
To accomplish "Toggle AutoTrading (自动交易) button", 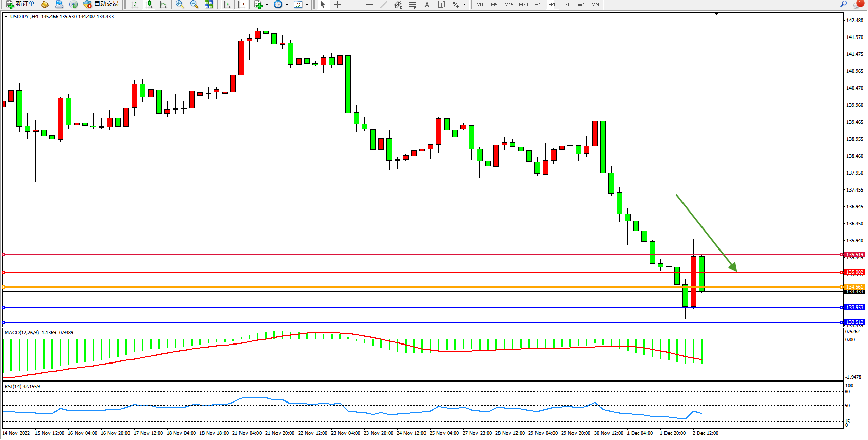I will 101,4.
